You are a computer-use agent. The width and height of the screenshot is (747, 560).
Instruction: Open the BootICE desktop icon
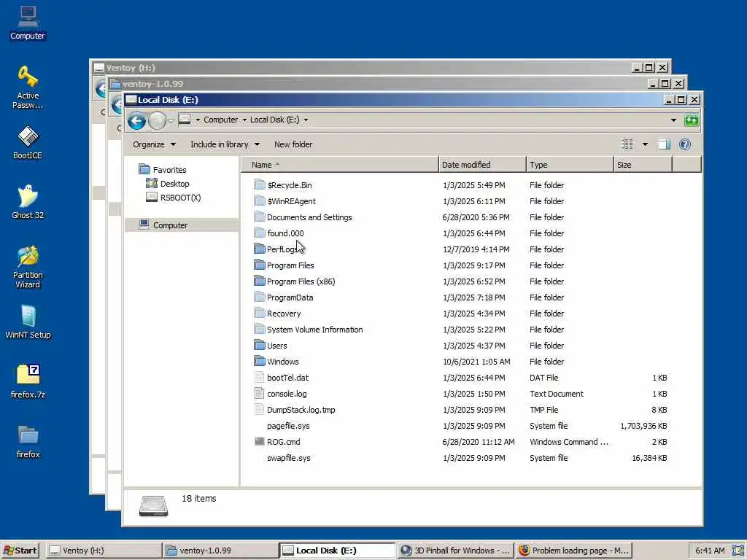click(x=28, y=142)
